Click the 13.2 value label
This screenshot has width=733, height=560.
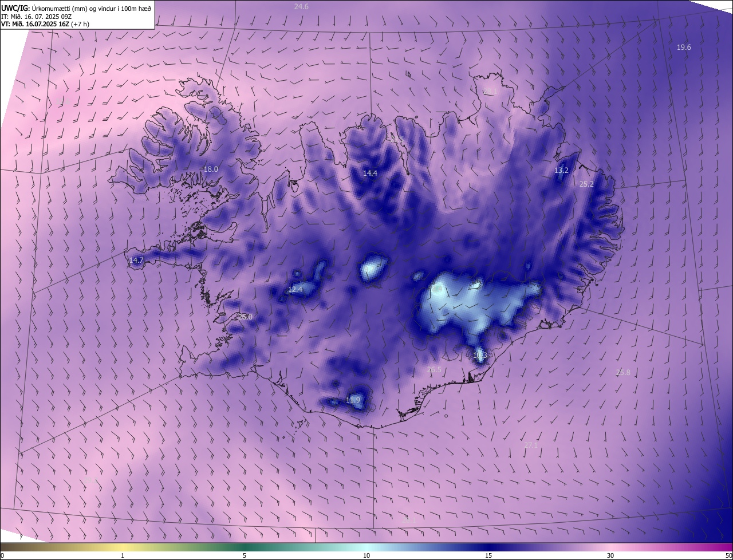click(x=561, y=171)
